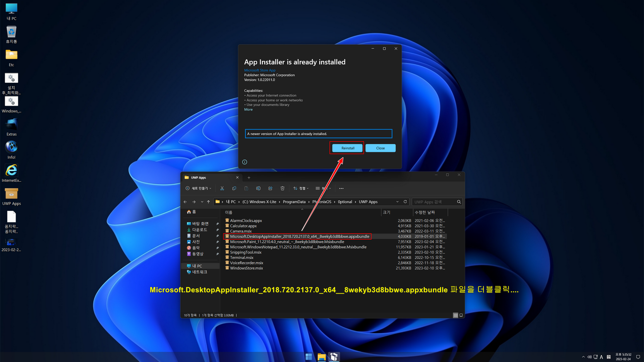Open the Microsoft Store App link
This screenshot has height=362, width=644.
click(x=260, y=70)
